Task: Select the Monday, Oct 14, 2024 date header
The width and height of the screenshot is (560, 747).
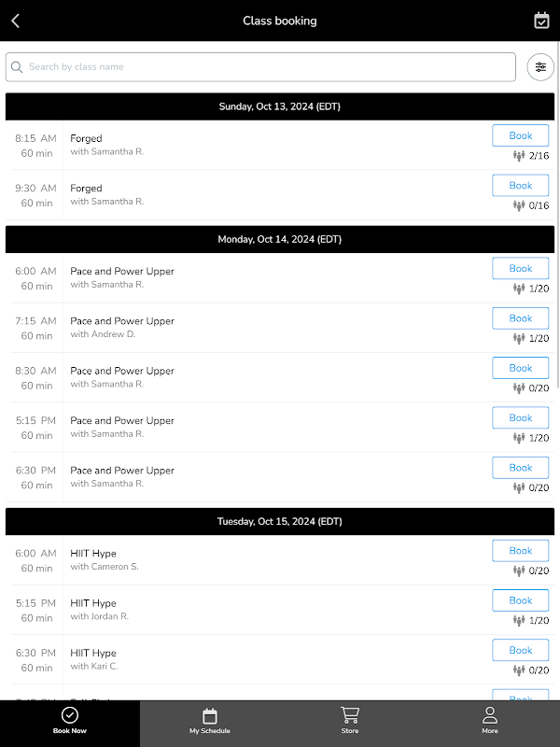Action: pos(280,239)
